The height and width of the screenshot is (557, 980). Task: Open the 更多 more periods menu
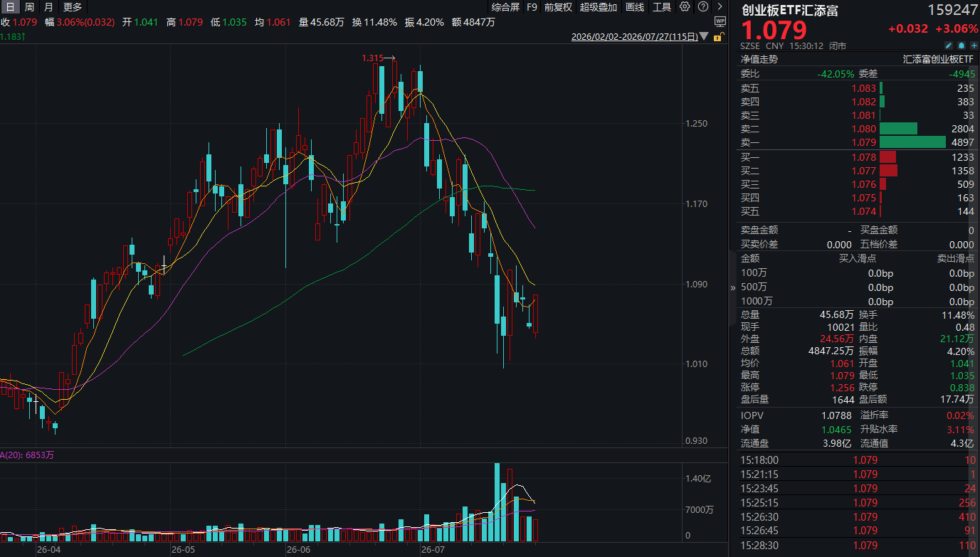pyautogui.click(x=73, y=6)
